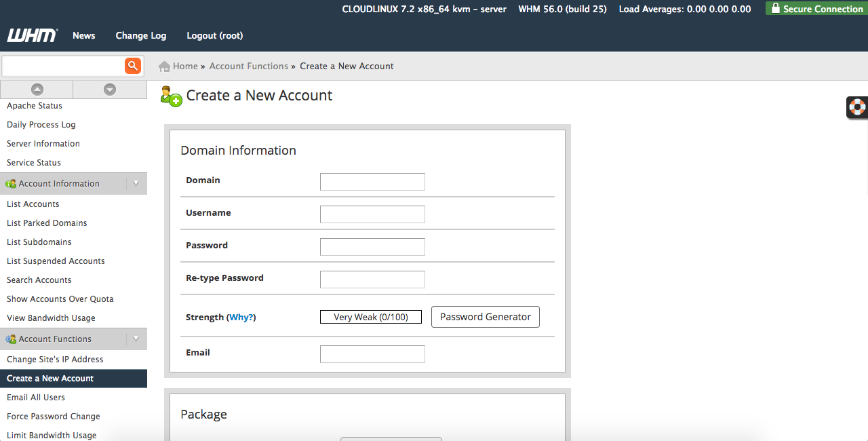Click the WHM logo
Image resolution: width=868 pixels, height=441 pixels.
click(x=32, y=35)
